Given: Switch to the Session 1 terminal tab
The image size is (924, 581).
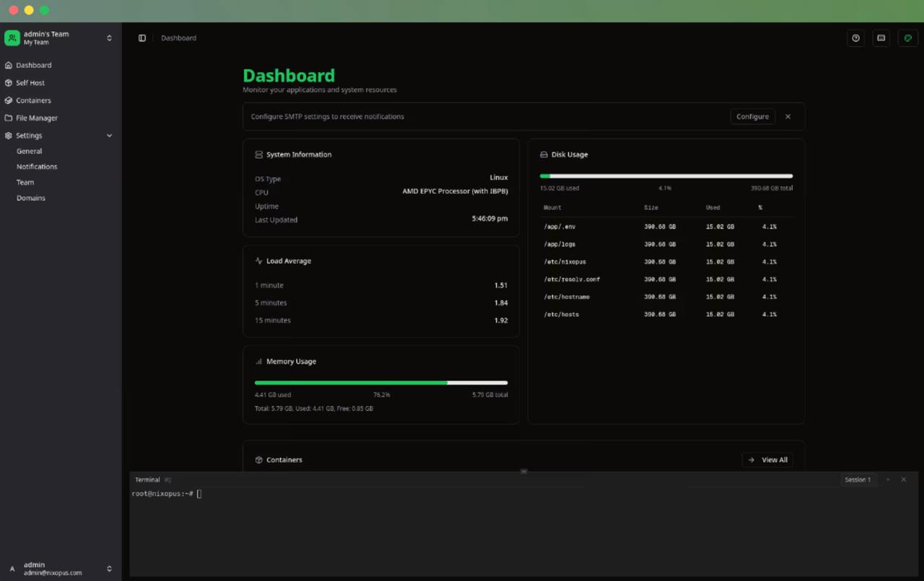Looking at the screenshot, I should pos(858,479).
